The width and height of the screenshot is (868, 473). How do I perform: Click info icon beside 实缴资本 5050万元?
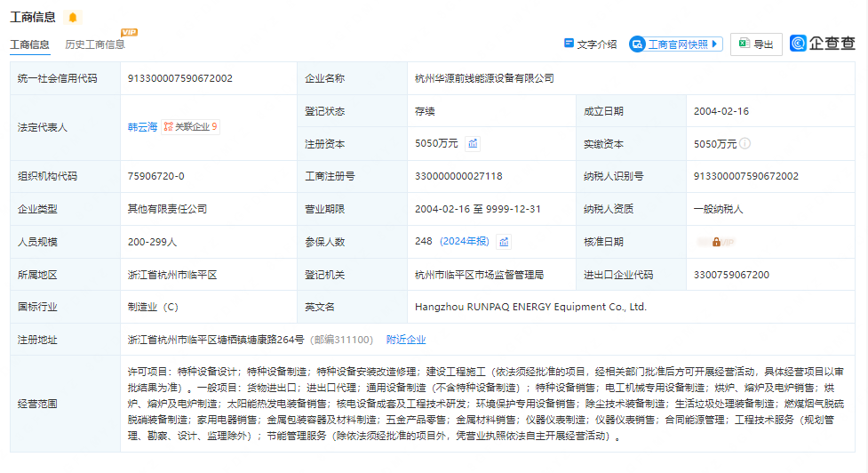point(745,144)
